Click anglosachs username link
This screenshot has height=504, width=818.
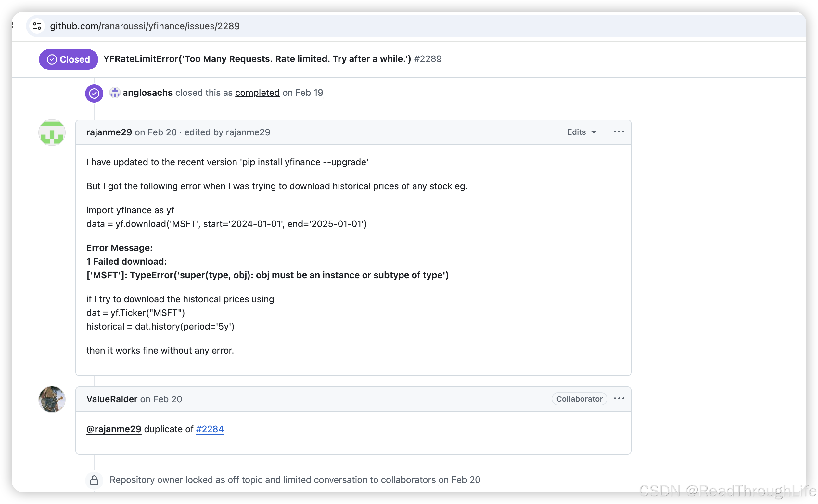click(147, 93)
